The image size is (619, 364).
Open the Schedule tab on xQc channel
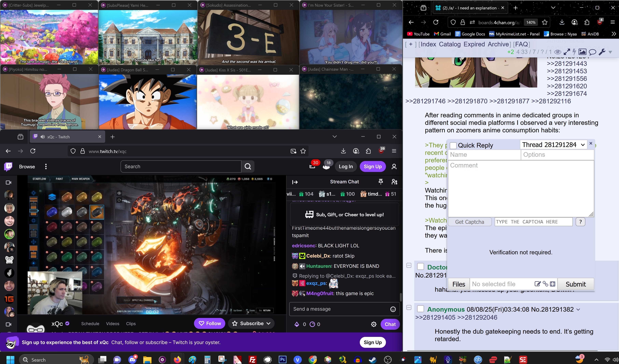pyautogui.click(x=90, y=324)
